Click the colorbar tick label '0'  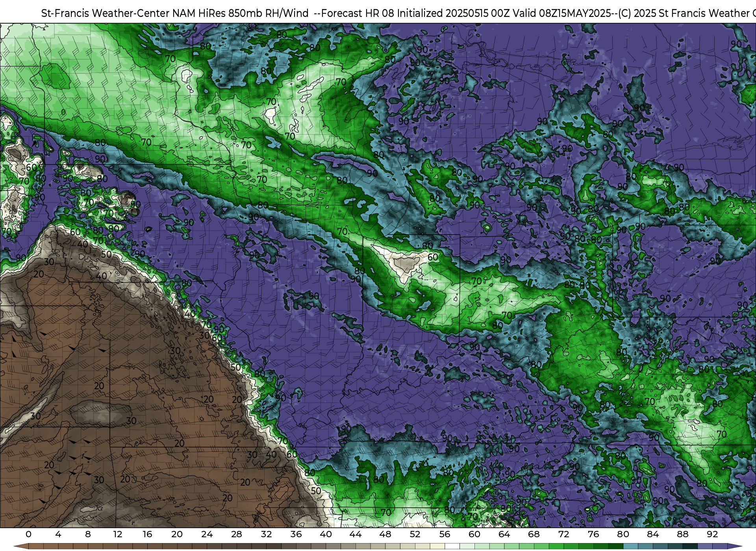coord(28,534)
